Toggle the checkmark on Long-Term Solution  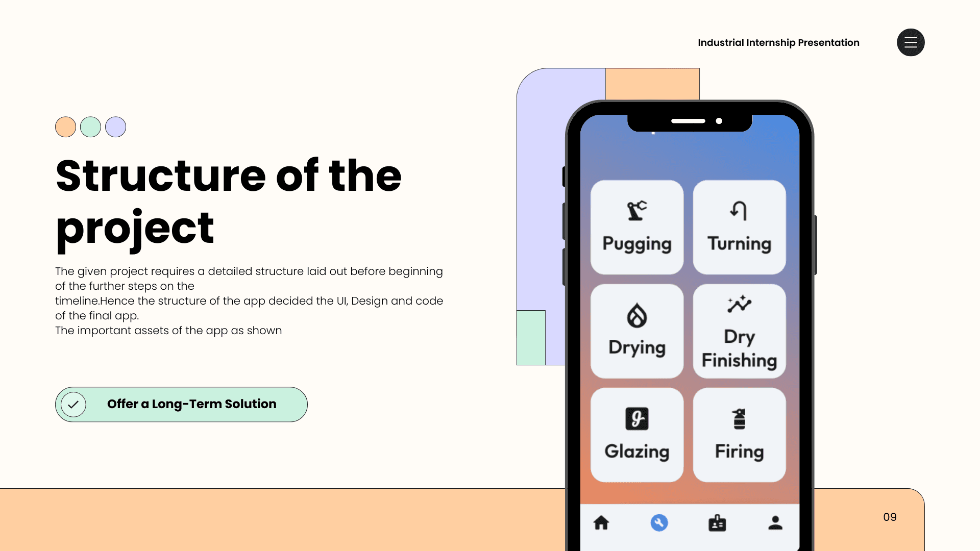click(73, 405)
